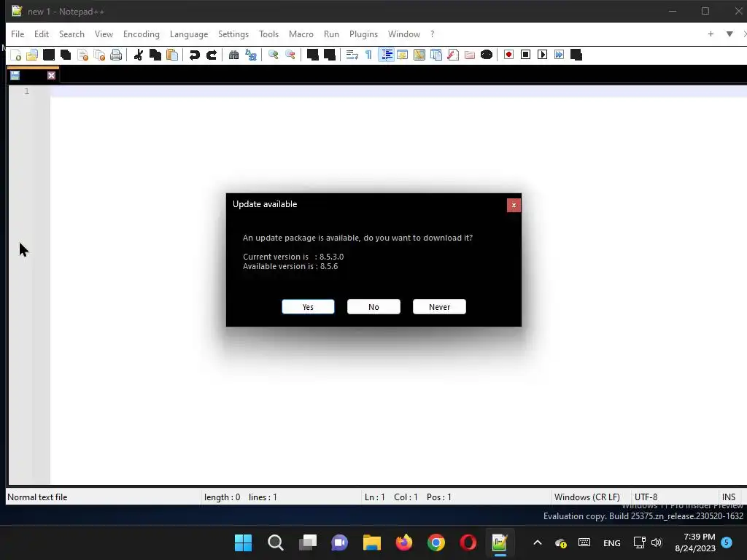Open Folder as Workspace icon
The image size is (747, 560).
pyautogui.click(x=470, y=55)
